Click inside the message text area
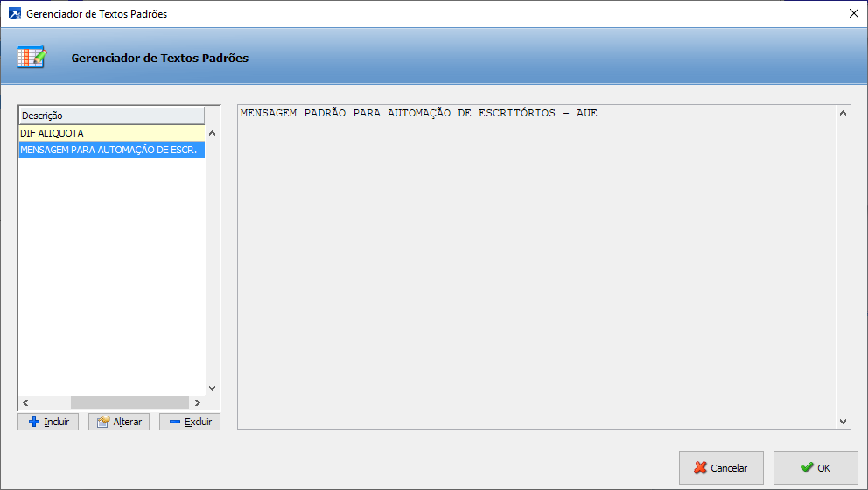Viewport: 868px width, 490px height. 537,267
